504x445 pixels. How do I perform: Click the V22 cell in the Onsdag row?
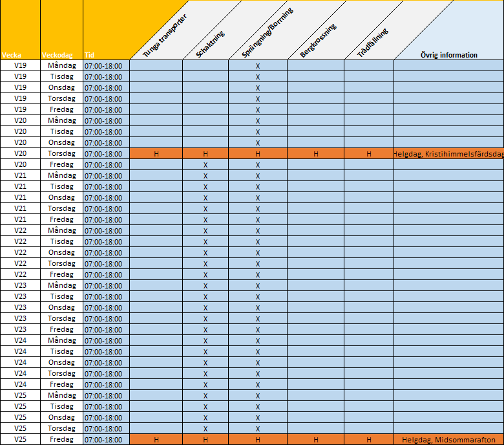[x=20, y=253]
